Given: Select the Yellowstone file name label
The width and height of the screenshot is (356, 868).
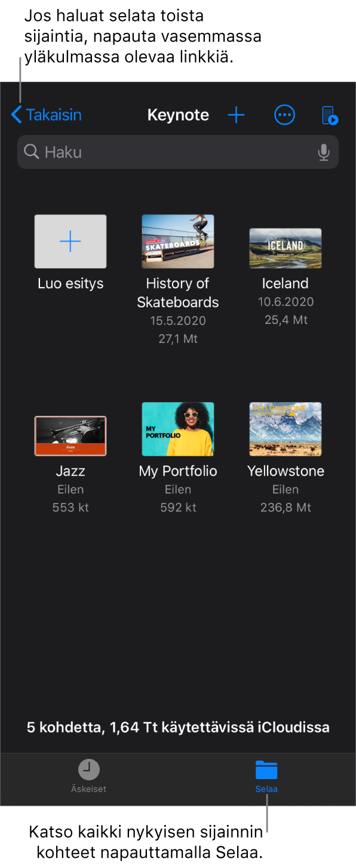Looking at the screenshot, I should pyautogui.click(x=286, y=471).
